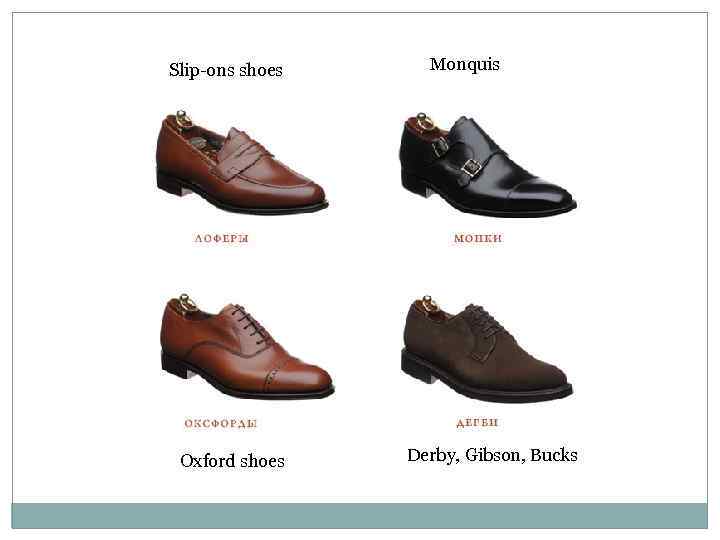Click the red 'ДЕРБИ' label
This screenshot has width=720, height=540.
(x=477, y=422)
